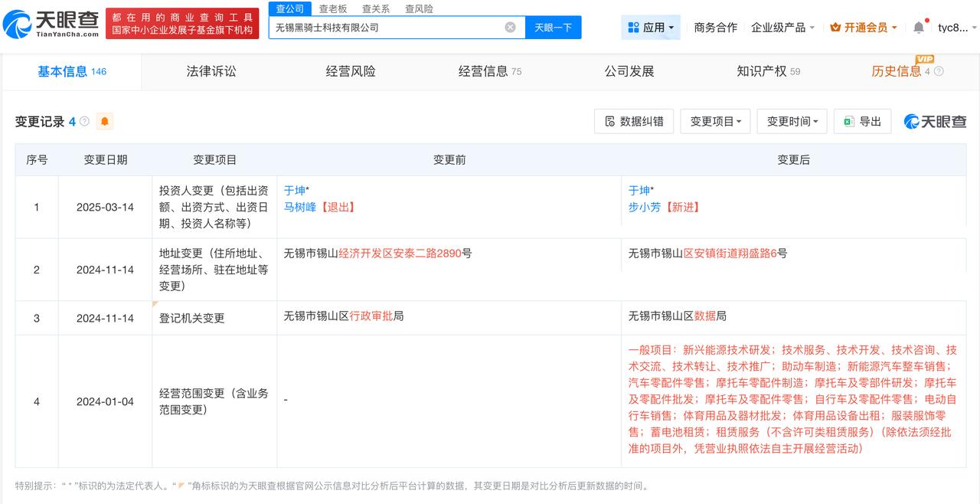Open the 应用 apps dropdown

(x=651, y=27)
